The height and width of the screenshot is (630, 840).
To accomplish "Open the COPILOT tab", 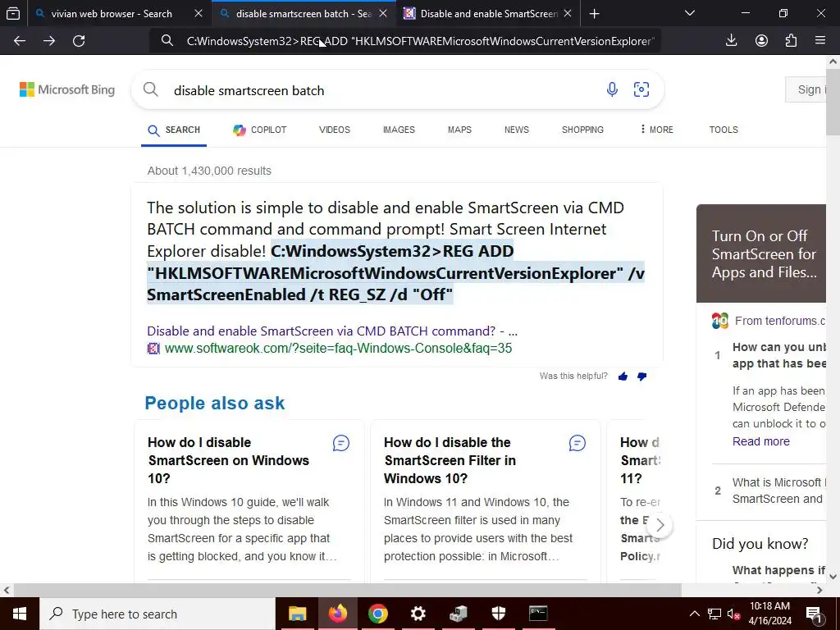I will pos(260,130).
